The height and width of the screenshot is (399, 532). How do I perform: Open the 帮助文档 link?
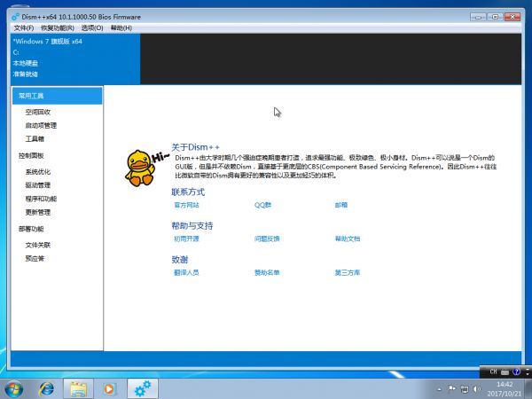click(348, 239)
